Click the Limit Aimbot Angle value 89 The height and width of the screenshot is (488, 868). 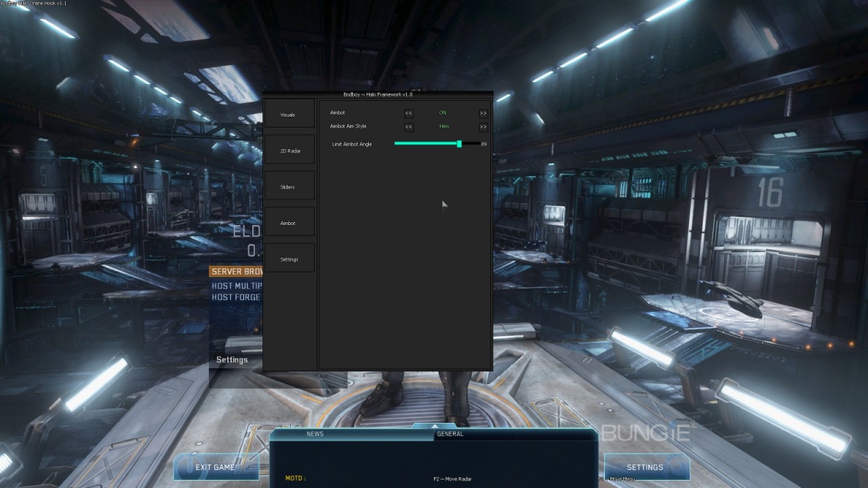(x=484, y=144)
